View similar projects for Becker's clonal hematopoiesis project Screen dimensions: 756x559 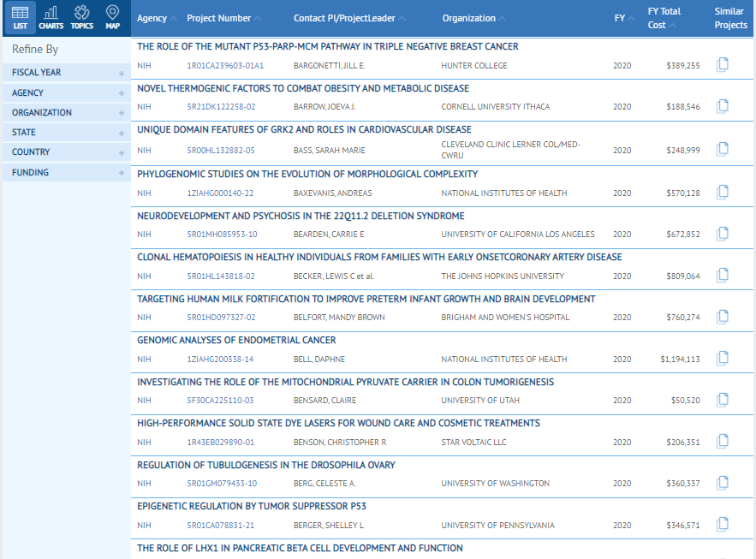[723, 275]
